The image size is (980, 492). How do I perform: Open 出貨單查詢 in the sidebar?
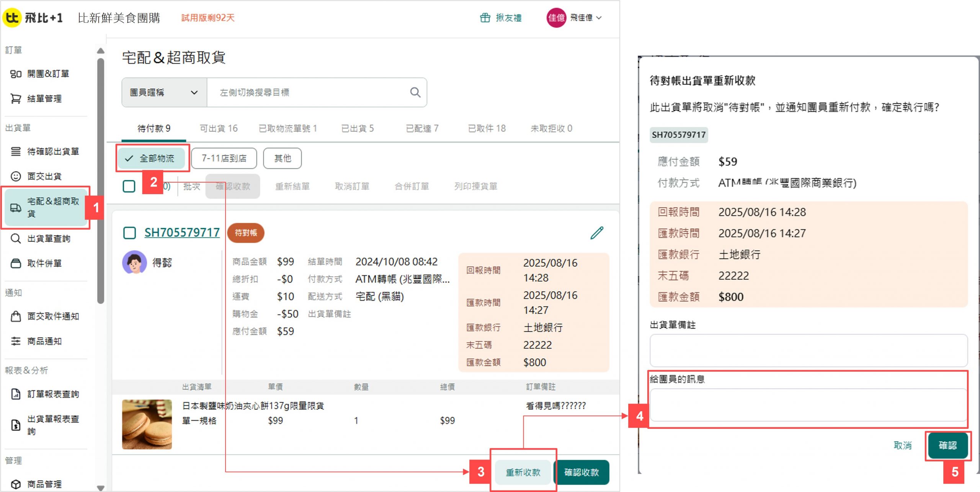49,239
